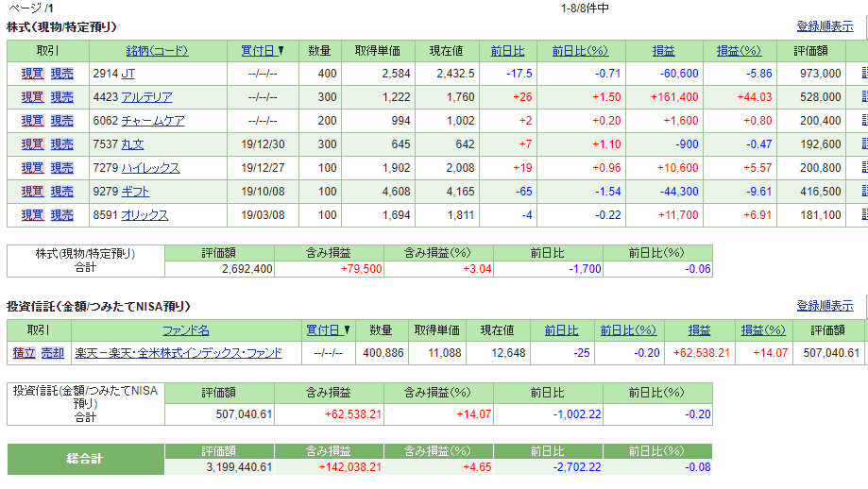This screenshot has height=489, width=868.
Task: Select 現在値 4,165 for ギフト
Action: click(x=461, y=192)
